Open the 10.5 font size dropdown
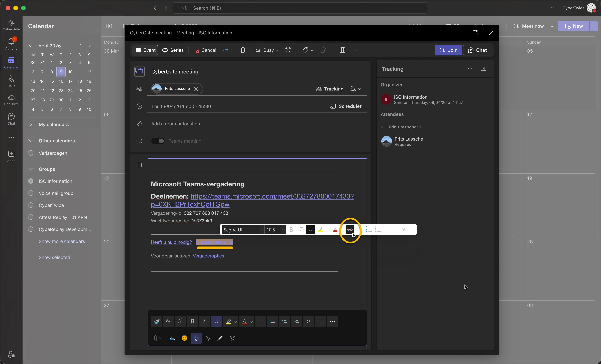This screenshot has width=601, height=364. (275, 230)
